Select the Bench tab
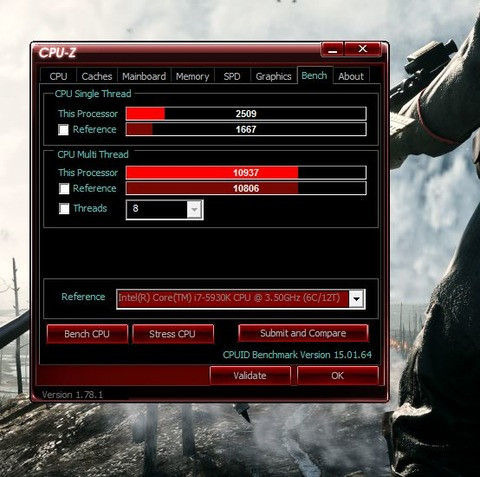 click(314, 75)
